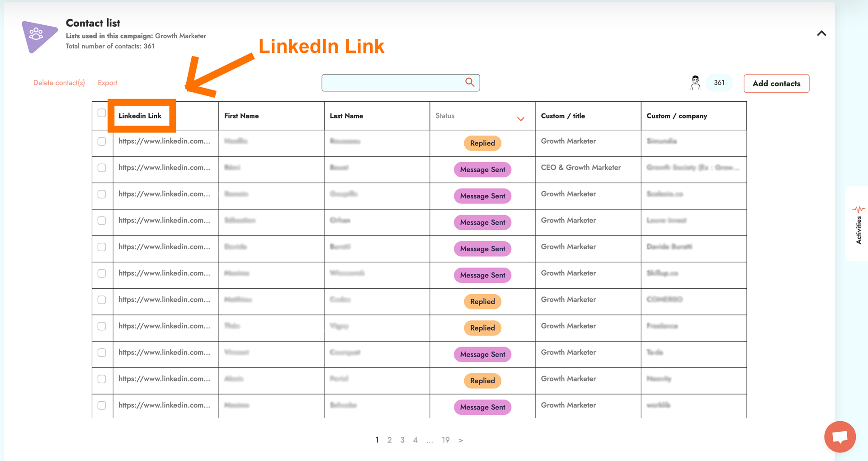The height and width of the screenshot is (461, 868).
Task: Click the First Name column header
Action: pos(241,116)
